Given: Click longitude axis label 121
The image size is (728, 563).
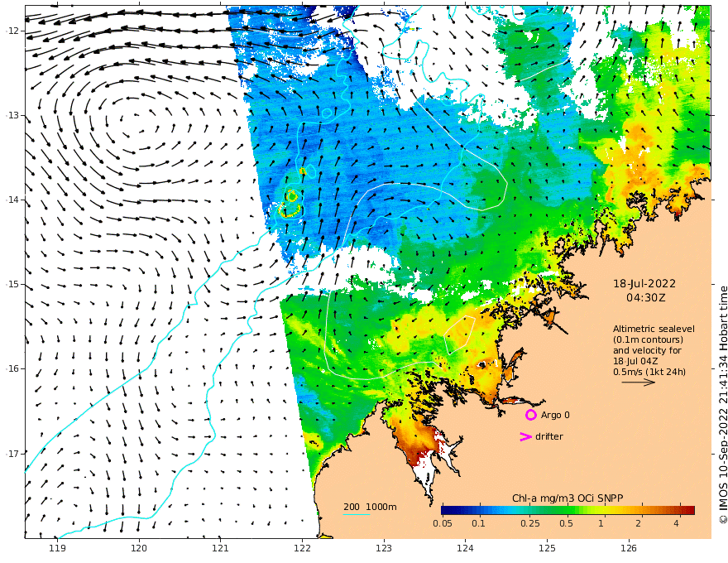Looking at the screenshot, I should pyautogui.click(x=221, y=549).
